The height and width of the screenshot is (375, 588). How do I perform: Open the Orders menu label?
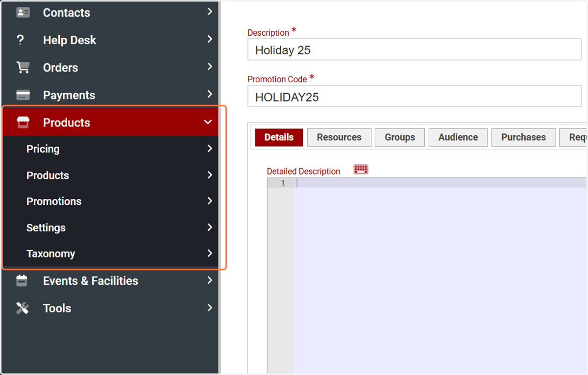(60, 68)
